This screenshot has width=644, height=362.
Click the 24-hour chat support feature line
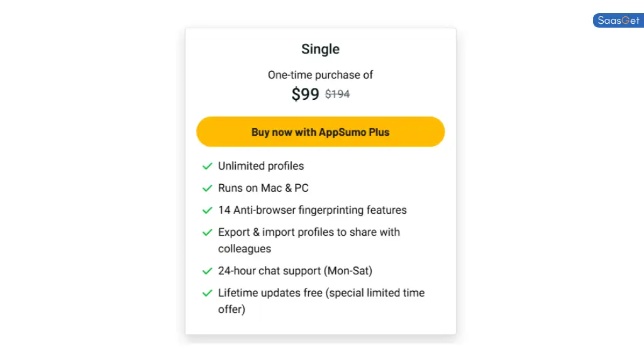click(294, 271)
